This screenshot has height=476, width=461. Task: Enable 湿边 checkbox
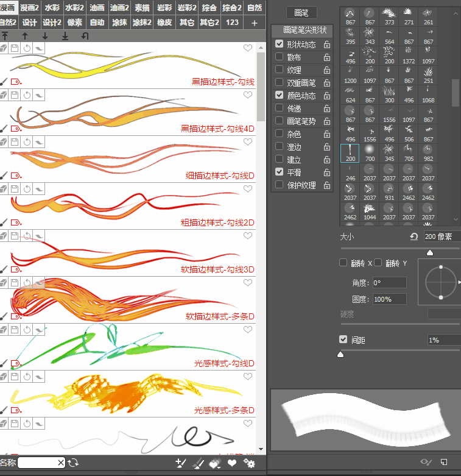click(279, 146)
